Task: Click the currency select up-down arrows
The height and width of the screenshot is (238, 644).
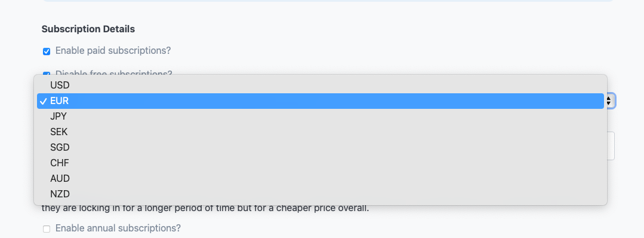Action: (x=609, y=101)
